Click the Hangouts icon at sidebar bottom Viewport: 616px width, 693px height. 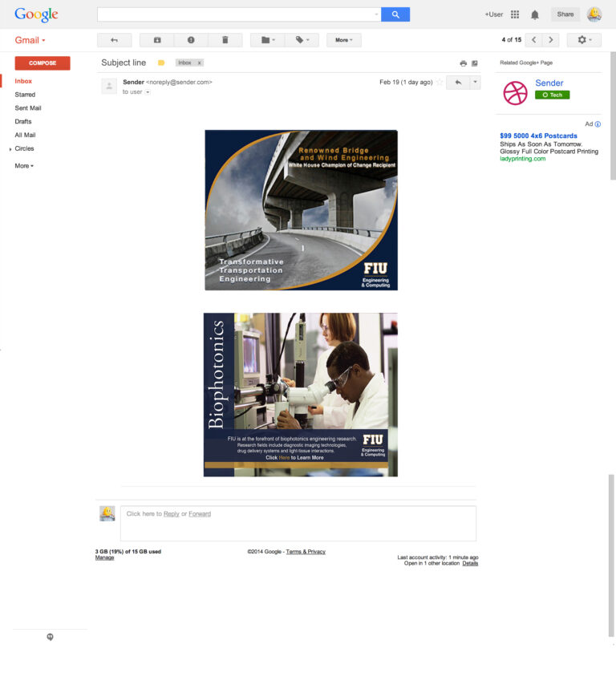50,637
